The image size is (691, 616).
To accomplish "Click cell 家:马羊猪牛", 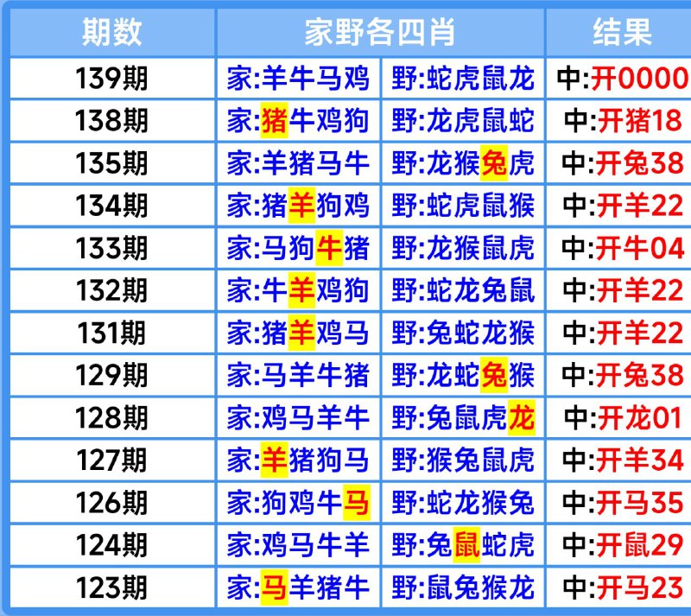I will coord(298,587).
